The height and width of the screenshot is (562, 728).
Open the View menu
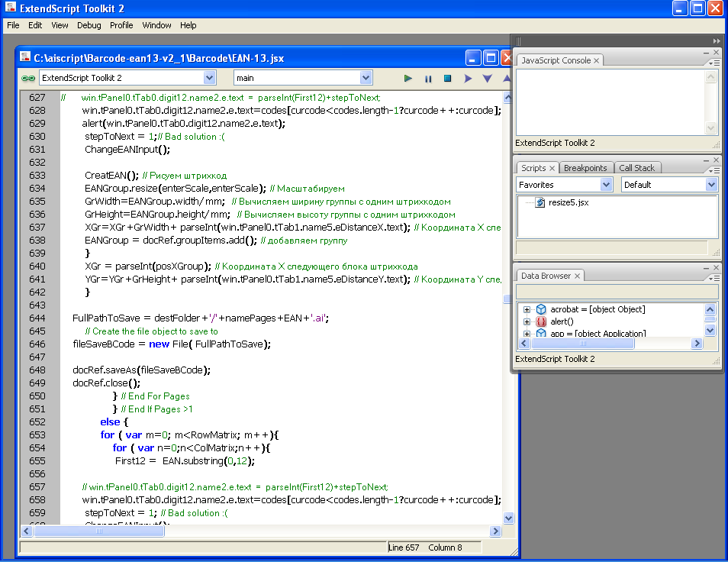pyautogui.click(x=60, y=25)
